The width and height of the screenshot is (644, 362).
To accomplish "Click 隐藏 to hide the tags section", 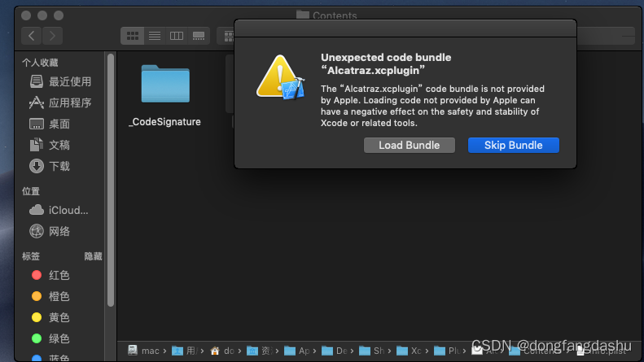I will point(93,256).
